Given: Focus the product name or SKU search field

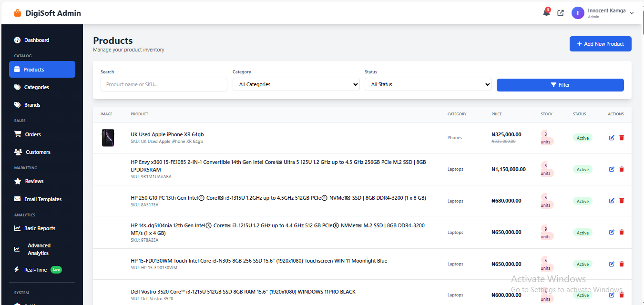Looking at the screenshot, I should click(164, 84).
